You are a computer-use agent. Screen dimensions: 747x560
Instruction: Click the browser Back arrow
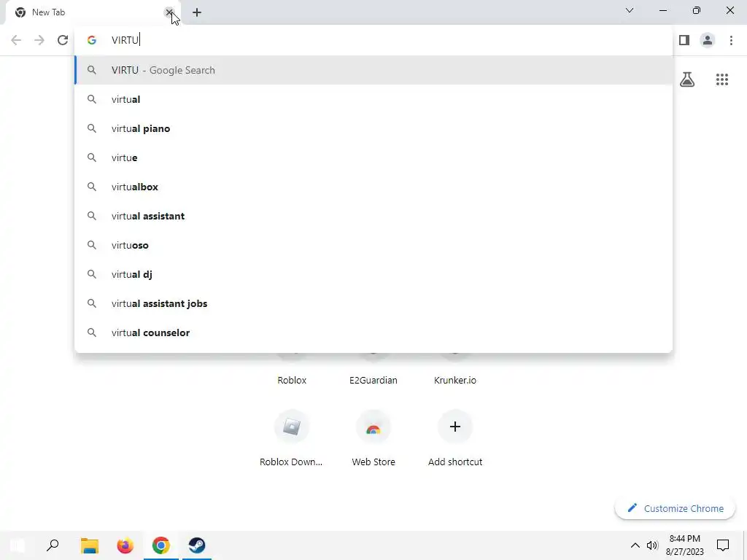click(16, 40)
